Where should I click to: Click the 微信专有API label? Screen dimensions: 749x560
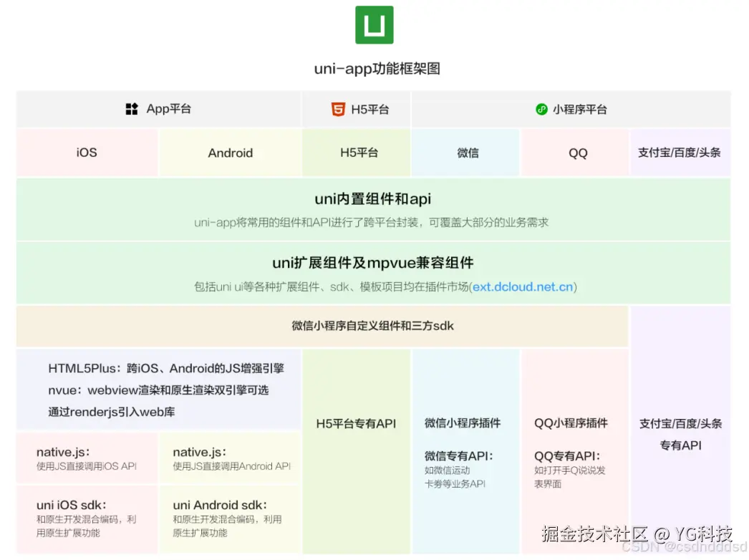(458, 456)
